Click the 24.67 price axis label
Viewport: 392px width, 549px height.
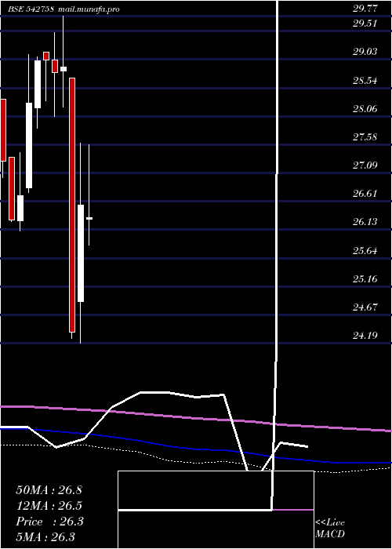[x=365, y=307]
